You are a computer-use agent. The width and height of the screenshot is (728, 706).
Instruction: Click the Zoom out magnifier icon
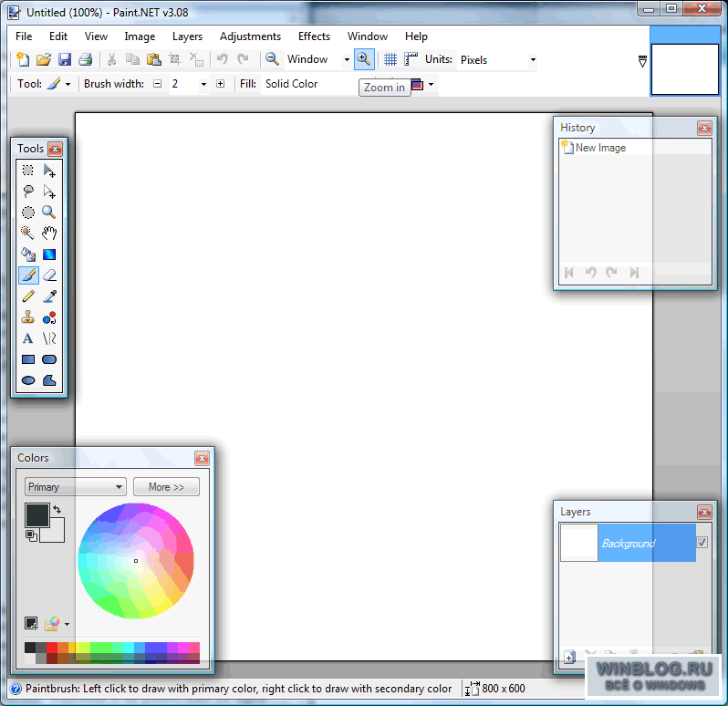click(x=272, y=59)
